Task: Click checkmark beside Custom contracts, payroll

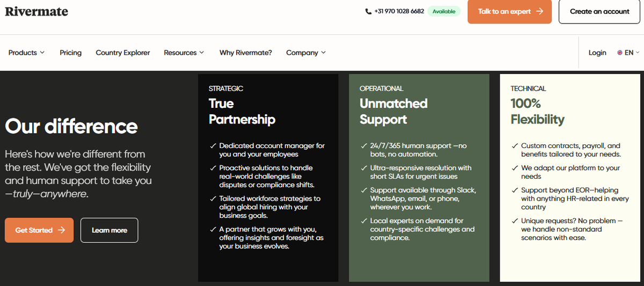Action: (x=515, y=146)
